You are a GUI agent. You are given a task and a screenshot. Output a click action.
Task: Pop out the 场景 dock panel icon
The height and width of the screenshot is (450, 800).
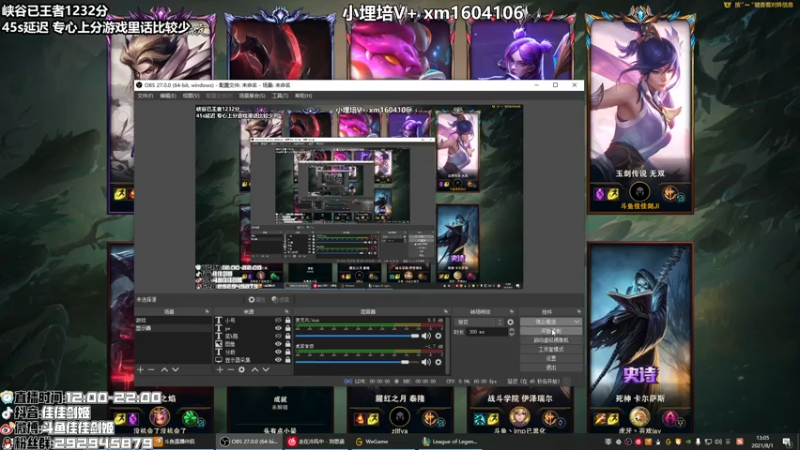click(x=207, y=312)
